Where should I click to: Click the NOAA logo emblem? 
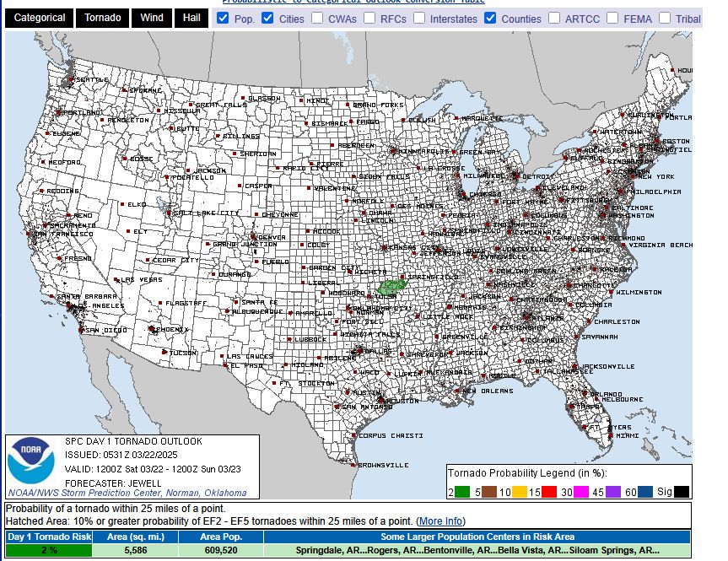(31, 461)
